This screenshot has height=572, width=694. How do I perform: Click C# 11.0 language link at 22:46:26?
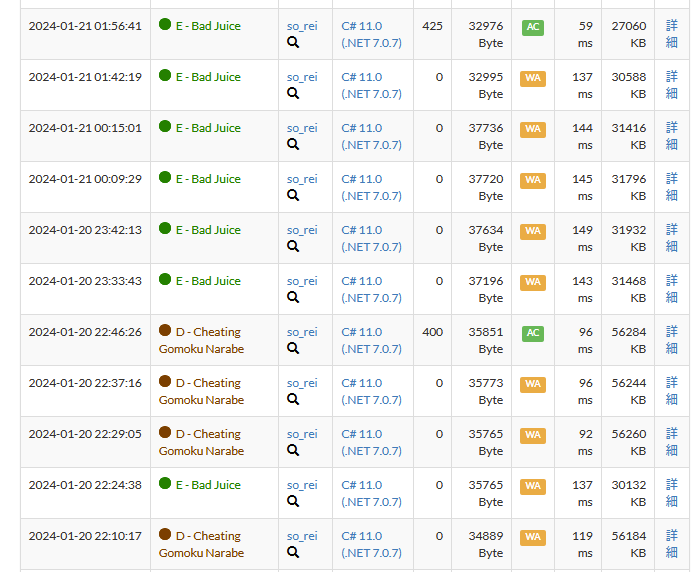coord(371,340)
